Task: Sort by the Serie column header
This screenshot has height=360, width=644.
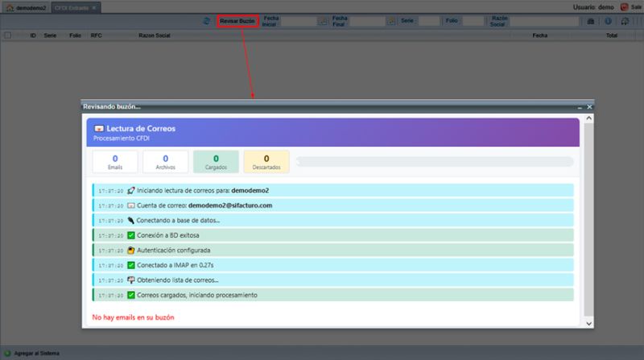Action: 50,35
